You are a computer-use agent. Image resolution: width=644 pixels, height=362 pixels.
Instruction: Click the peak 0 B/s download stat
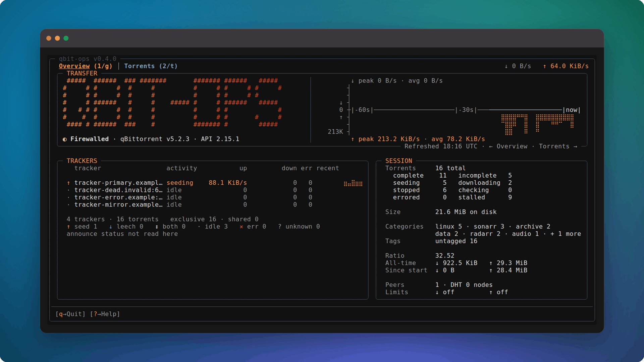click(x=374, y=81)
